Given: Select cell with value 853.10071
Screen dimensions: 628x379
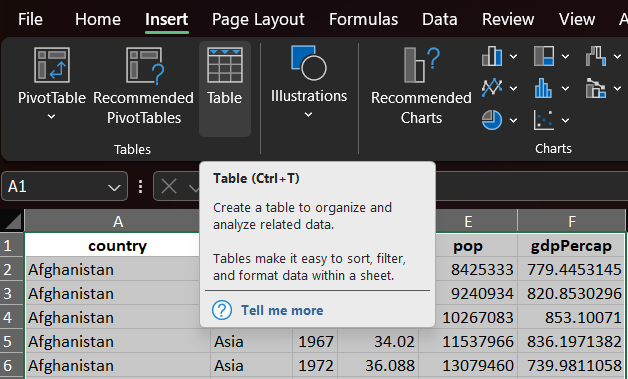Looking at the screenshot, I should click(571, 317).
